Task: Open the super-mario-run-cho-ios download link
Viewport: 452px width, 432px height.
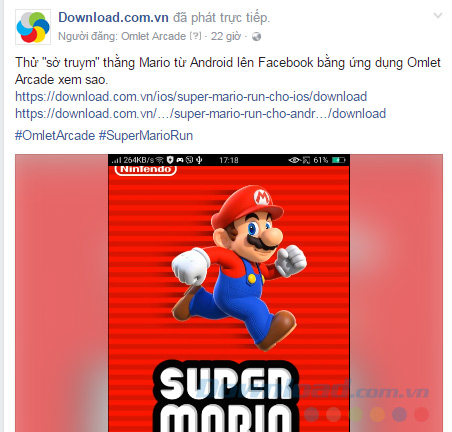Action: (x=191, y=97)
